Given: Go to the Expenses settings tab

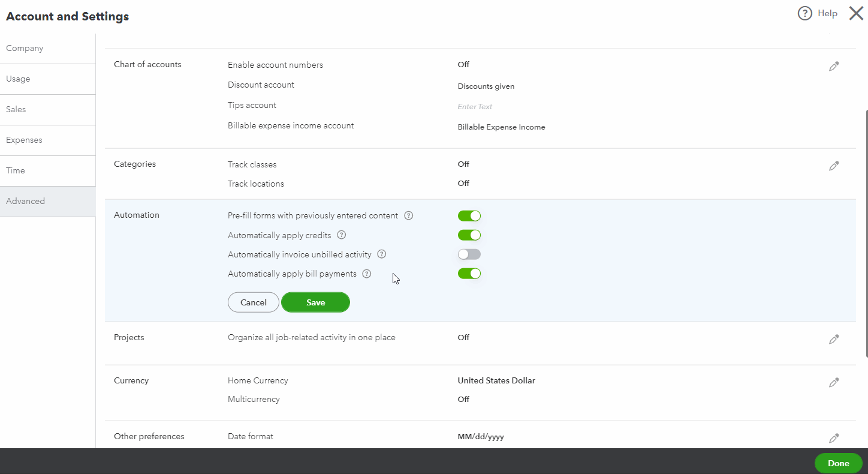Looking at the screenshot, I should tap(24, 140).
